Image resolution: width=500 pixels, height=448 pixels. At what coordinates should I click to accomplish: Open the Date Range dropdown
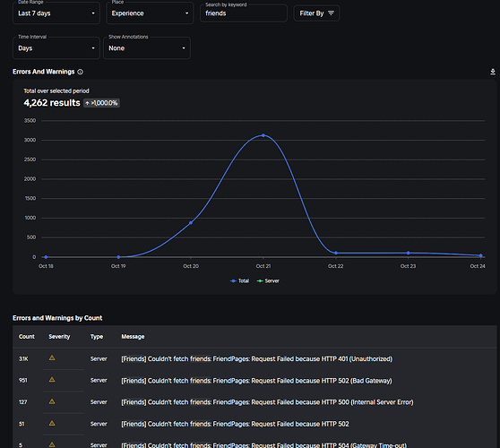tap(56, 13)
